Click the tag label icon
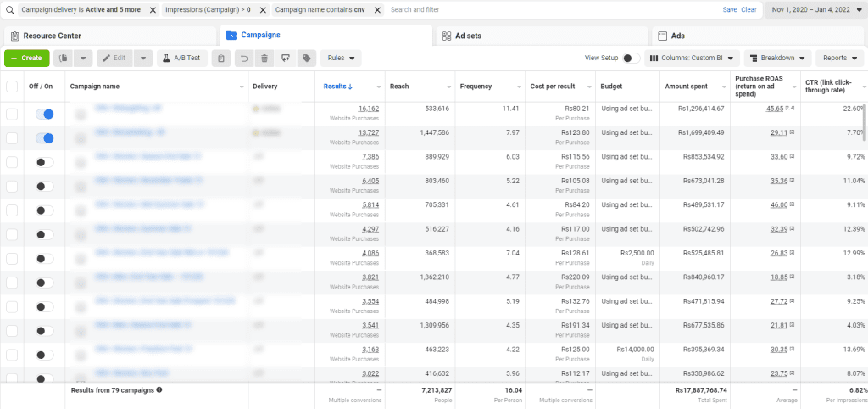This screenshot has height=409, width=868. (x=306, y=58)
